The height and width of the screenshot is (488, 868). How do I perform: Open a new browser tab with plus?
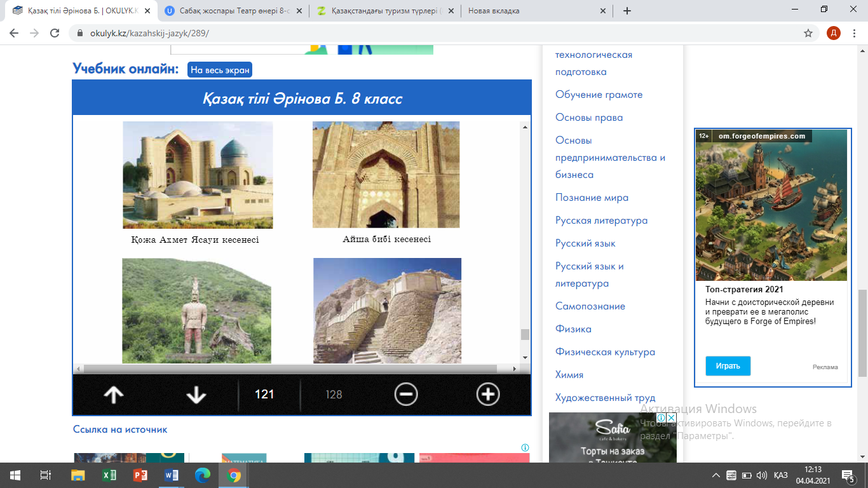[x=627, y=11]
